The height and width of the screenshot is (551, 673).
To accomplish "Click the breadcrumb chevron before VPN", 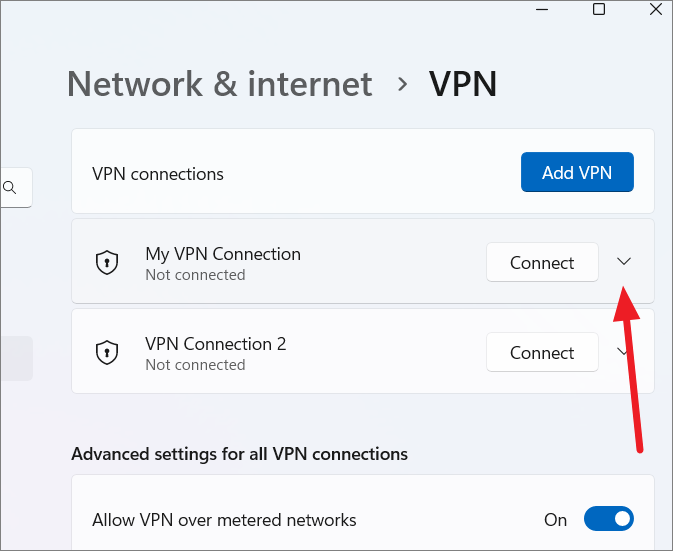I will [402, 84].
